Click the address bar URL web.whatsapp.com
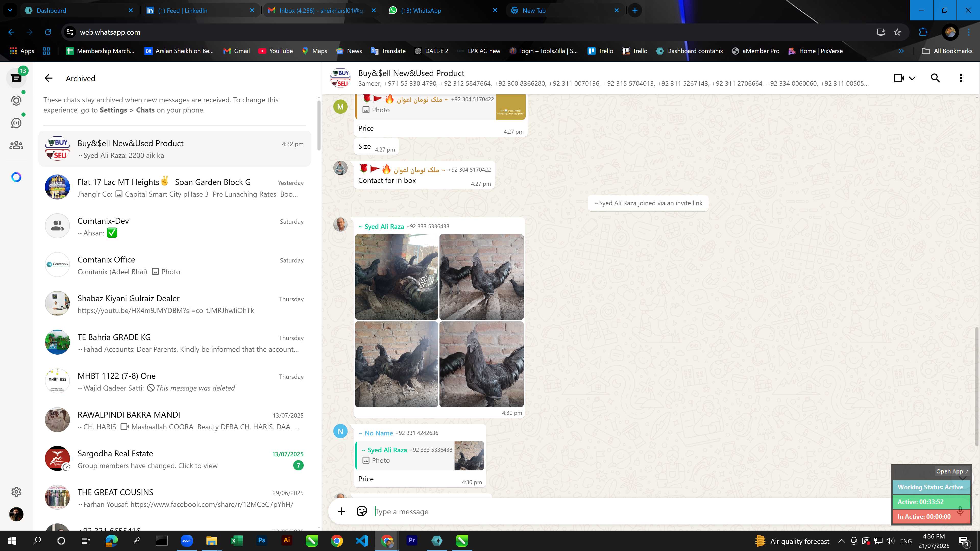Screen dimensions: 980x551 point(110,32)
